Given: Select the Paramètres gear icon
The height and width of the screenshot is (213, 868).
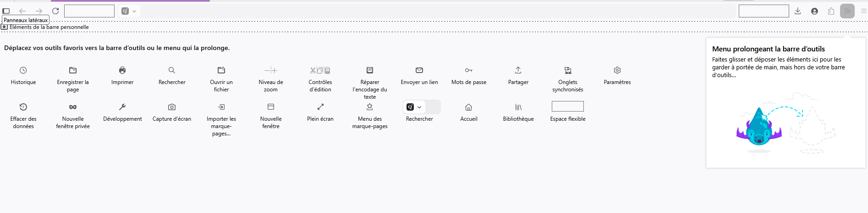Looking at the screenshot, I should (617, 70).
